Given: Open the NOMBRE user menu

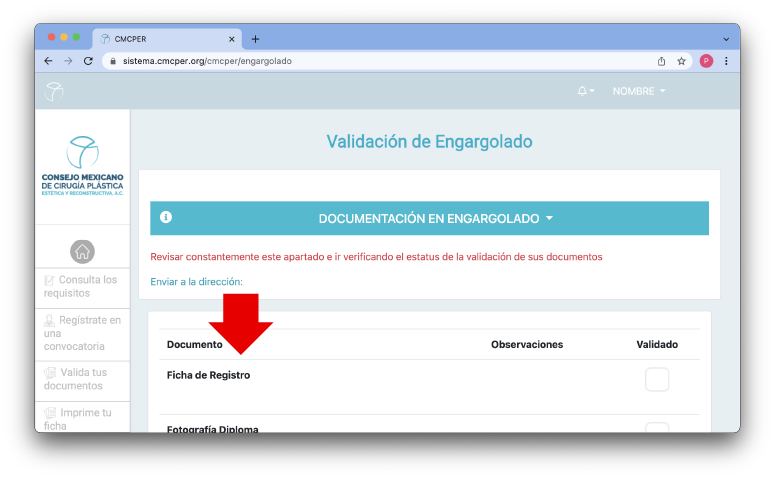Looking at the screenshot, I should click(639, 91).
